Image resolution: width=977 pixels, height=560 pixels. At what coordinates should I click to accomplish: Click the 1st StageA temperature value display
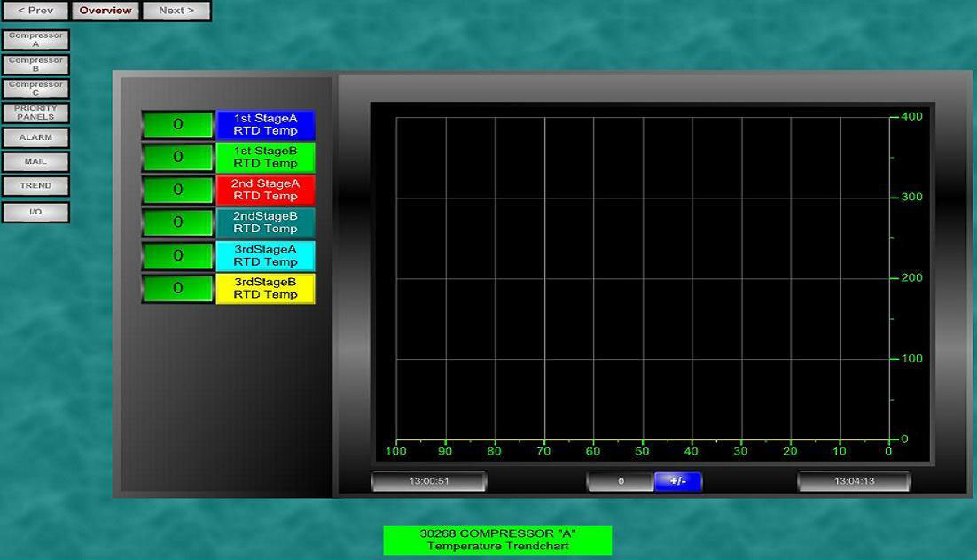click(178, 125)
